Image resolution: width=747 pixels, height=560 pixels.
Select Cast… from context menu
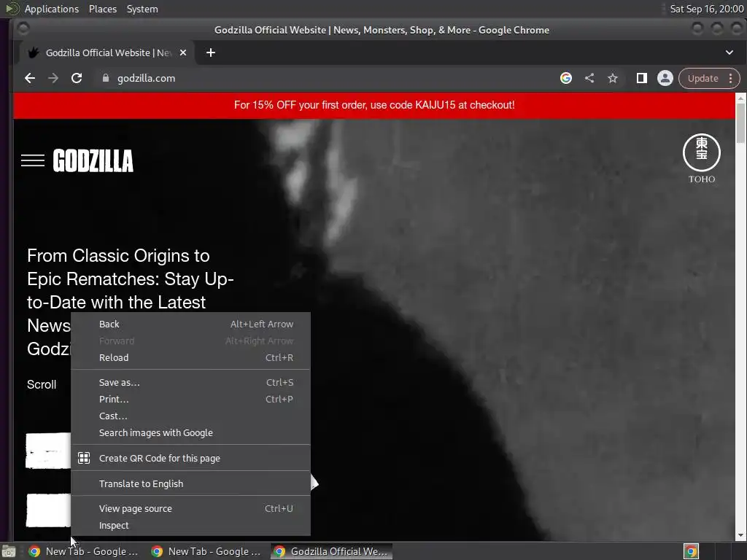pyautogui.click(x=190, y=416)
